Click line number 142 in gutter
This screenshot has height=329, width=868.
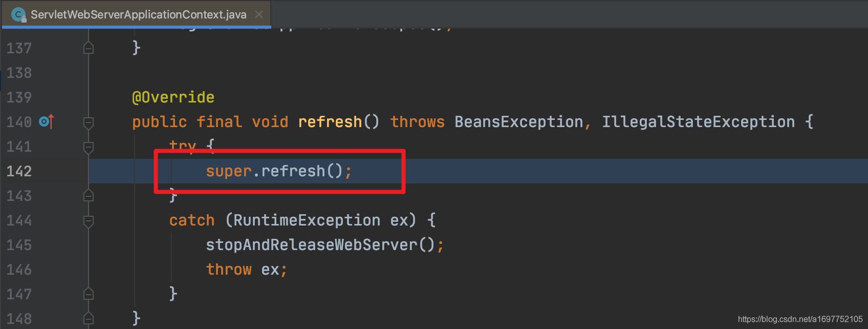(19, 171)
